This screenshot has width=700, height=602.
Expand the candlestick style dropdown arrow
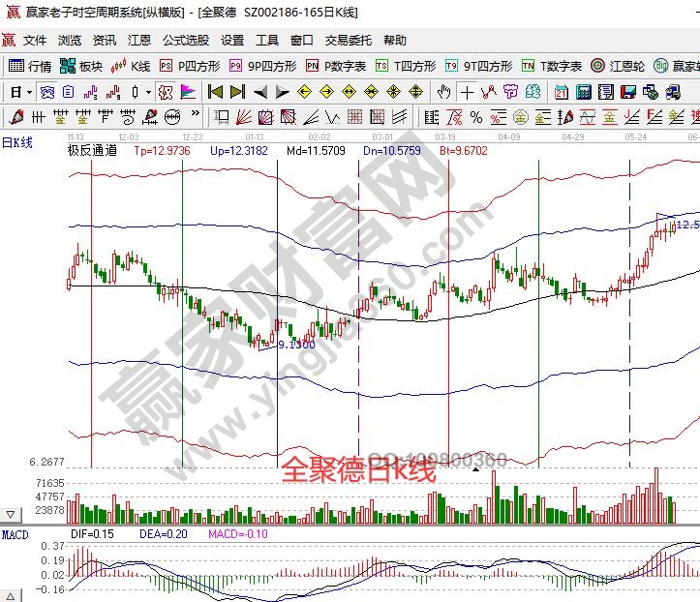pyautogui.click(x=147, y=92)
